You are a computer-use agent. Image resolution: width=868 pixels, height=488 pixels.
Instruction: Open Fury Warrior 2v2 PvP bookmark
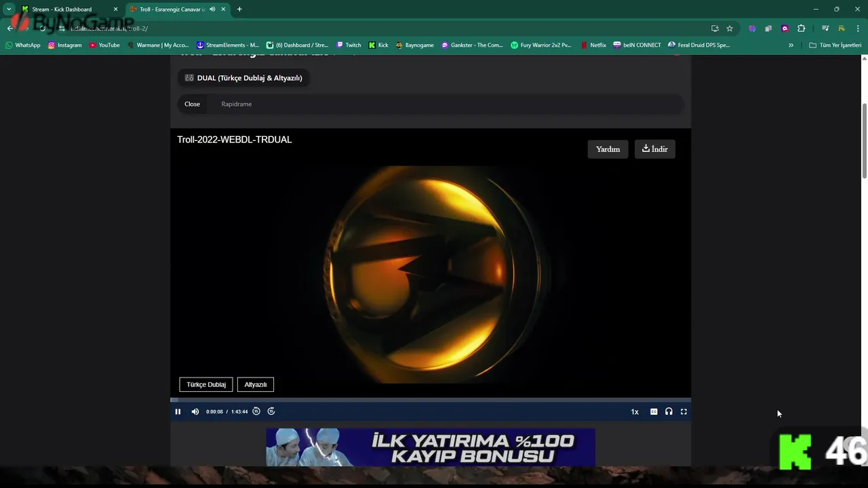(541, 45)
